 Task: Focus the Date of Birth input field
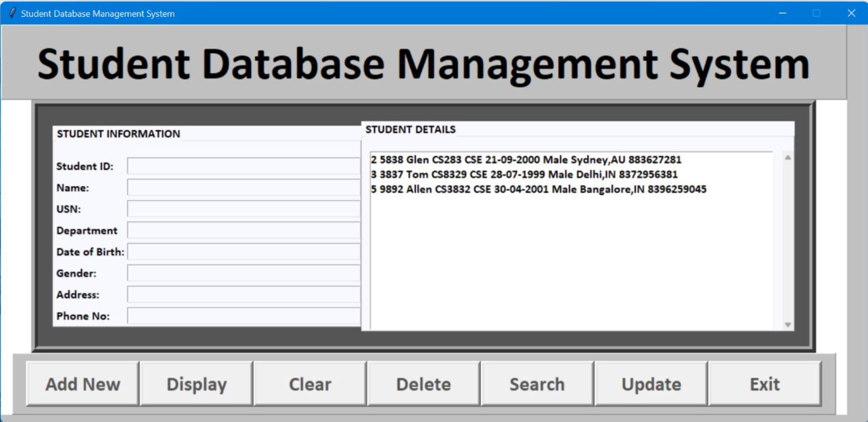tap(244, 252)
